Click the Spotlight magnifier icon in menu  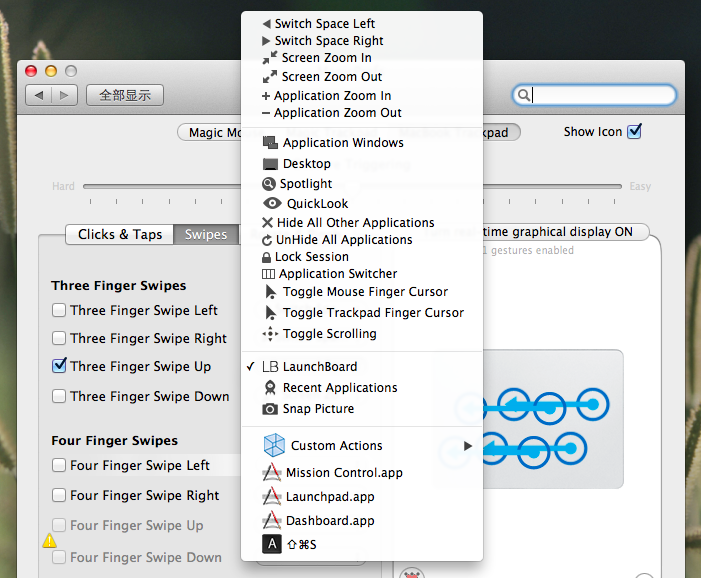(269, 184)
